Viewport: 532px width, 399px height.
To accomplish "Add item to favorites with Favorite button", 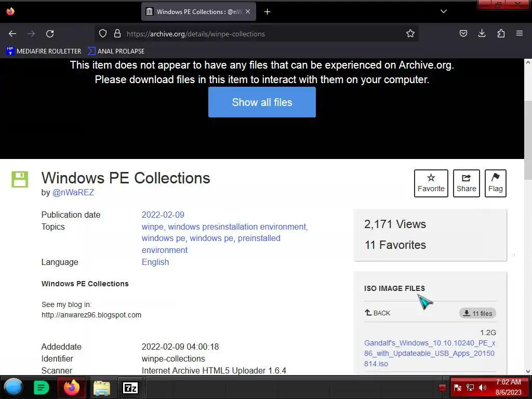I will [x=431, y=183].
